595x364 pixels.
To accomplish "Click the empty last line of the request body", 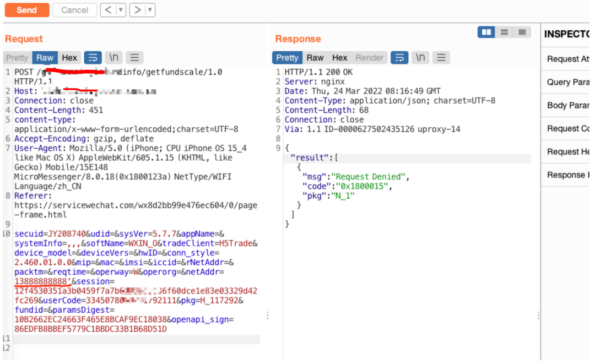I will click(x=137, y=347).
